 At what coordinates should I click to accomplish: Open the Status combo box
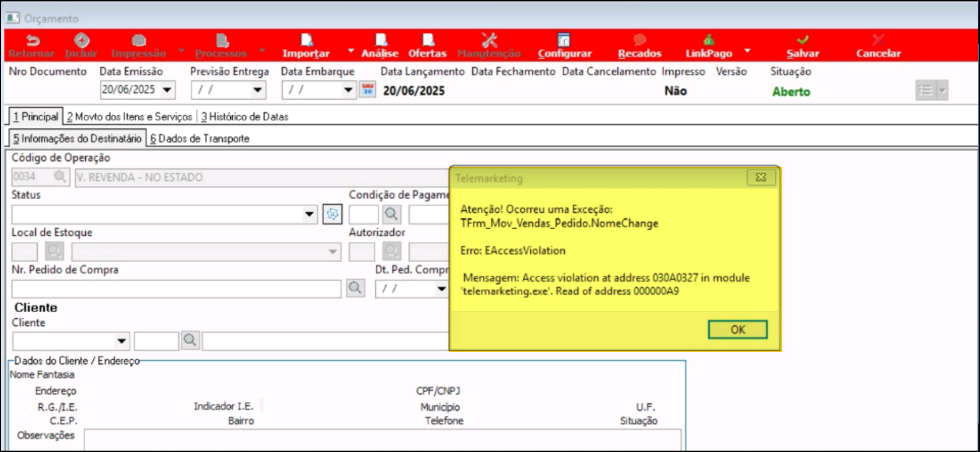point(309,214)
